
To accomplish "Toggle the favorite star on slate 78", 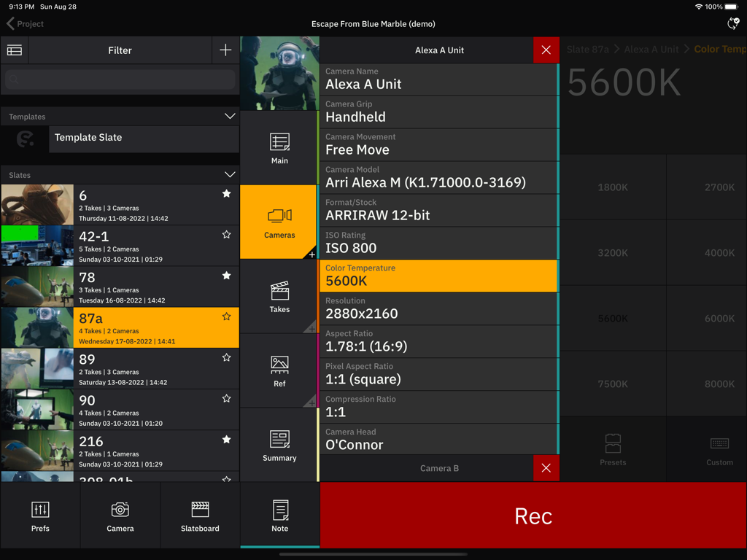I will click(x=226, y=276).
